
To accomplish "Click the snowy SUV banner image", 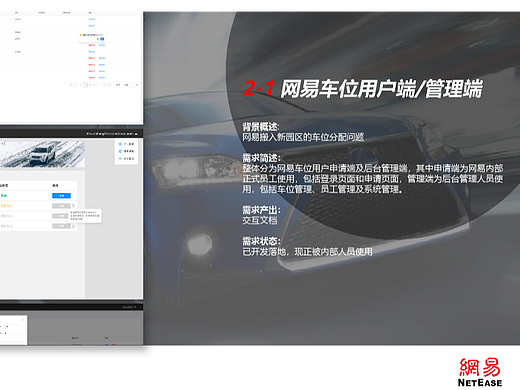I will pos(42,154).
